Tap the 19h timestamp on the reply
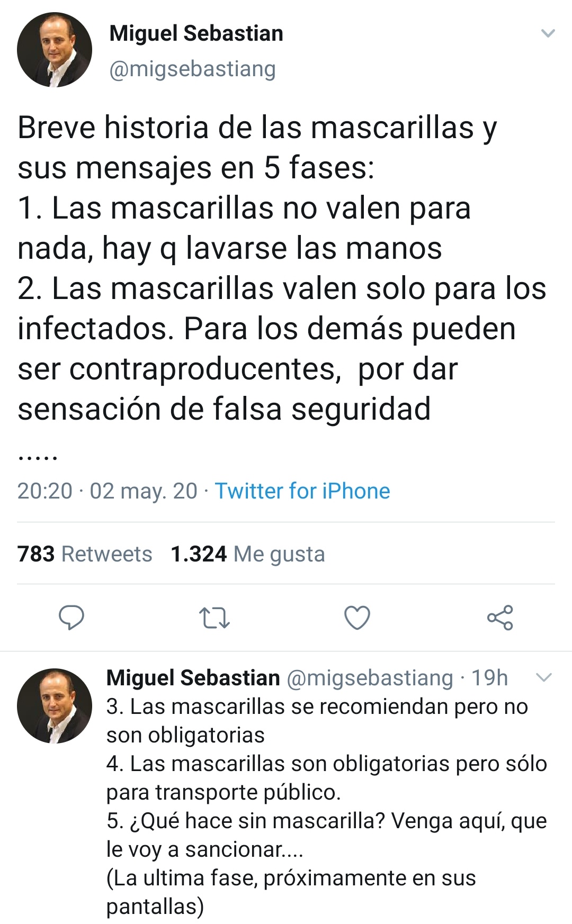572x924 pixels. [x=490, y=677]
